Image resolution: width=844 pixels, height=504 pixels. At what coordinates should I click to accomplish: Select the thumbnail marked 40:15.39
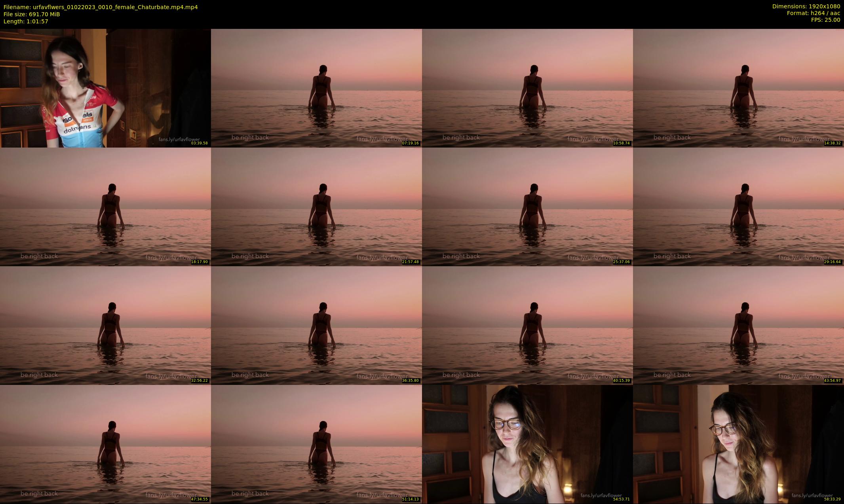point(527,325)
